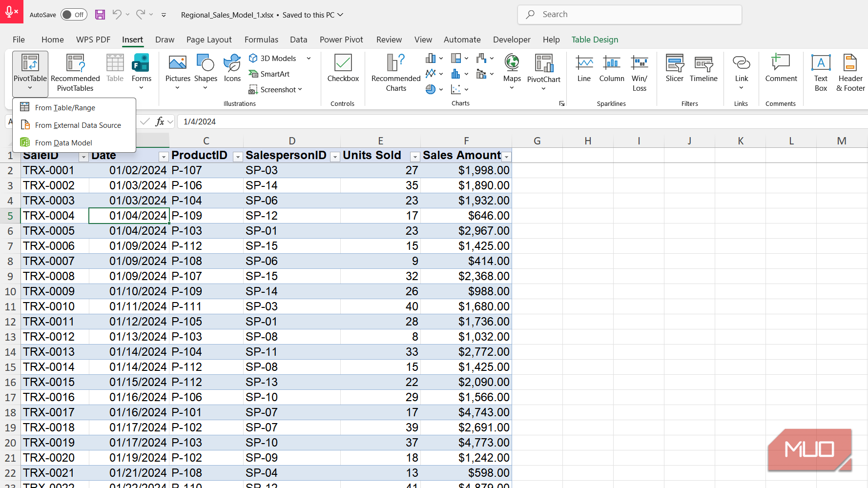Select cell SP-13
This screenshot has height=488, width=868.
pos(291,382)
